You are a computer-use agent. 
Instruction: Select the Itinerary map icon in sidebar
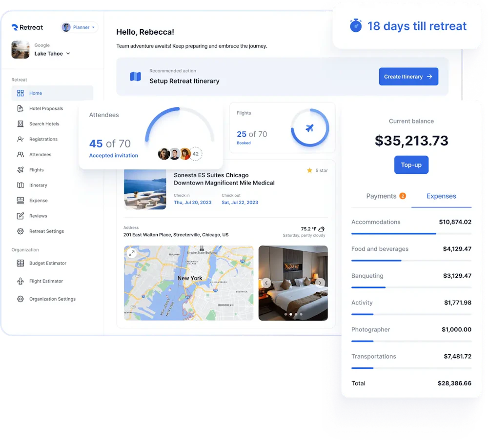pos(20,185)
